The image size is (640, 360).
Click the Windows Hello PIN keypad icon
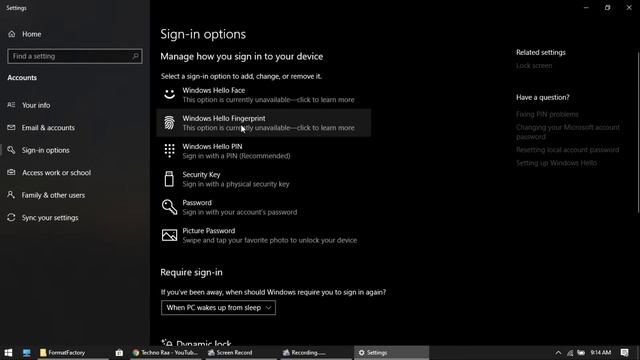click(169, 151)
